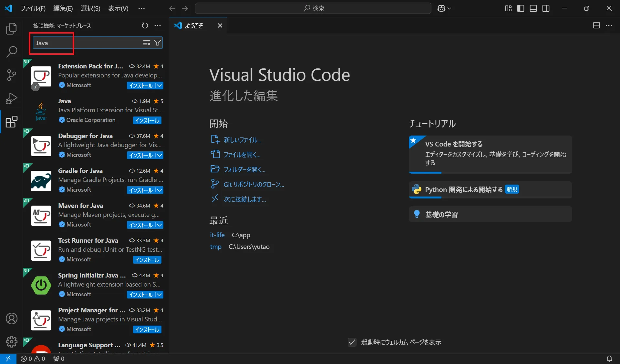Show errors and warnings in status bar

(33, 359)
